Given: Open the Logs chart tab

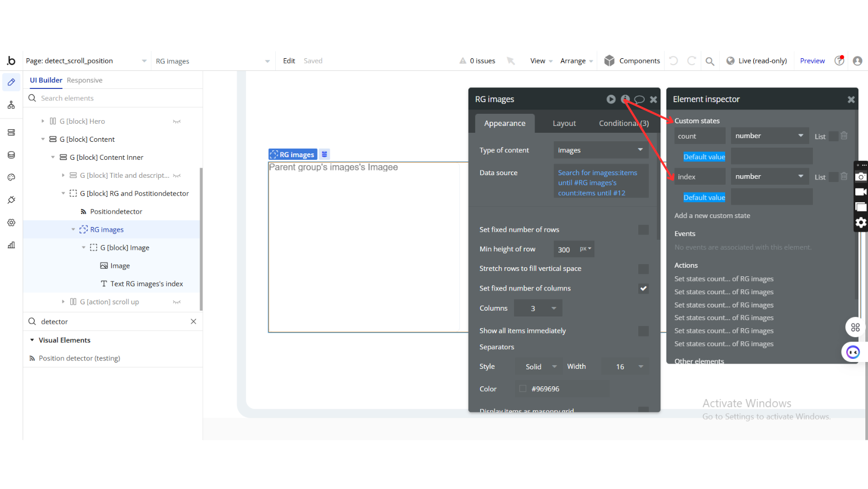Looking at the screenshot, I should click(x=11, y=245).
